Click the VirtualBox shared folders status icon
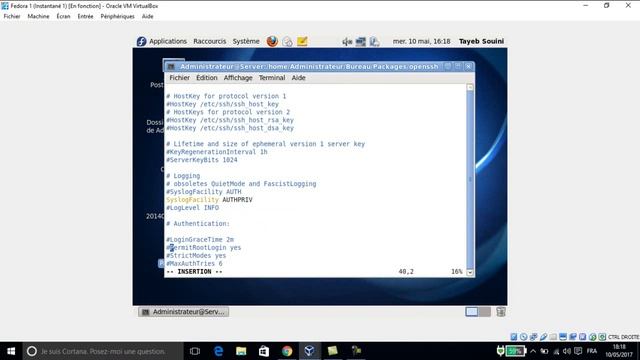 click(x=553, y=337)
